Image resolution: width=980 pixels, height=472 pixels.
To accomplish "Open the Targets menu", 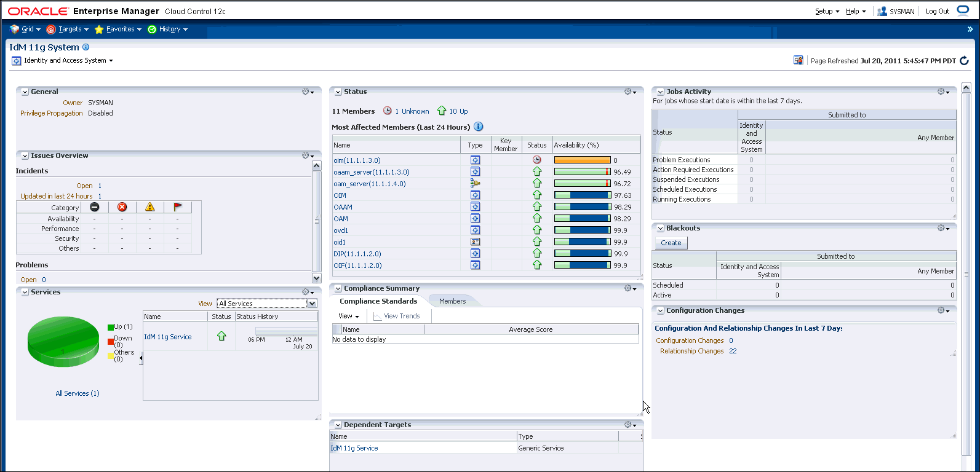I will click(x=68, y=29).
